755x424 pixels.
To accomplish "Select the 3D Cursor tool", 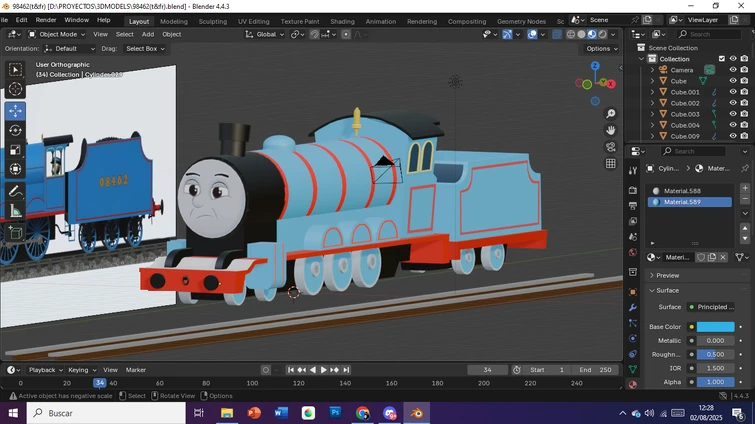I will click(x=15, y=89).
